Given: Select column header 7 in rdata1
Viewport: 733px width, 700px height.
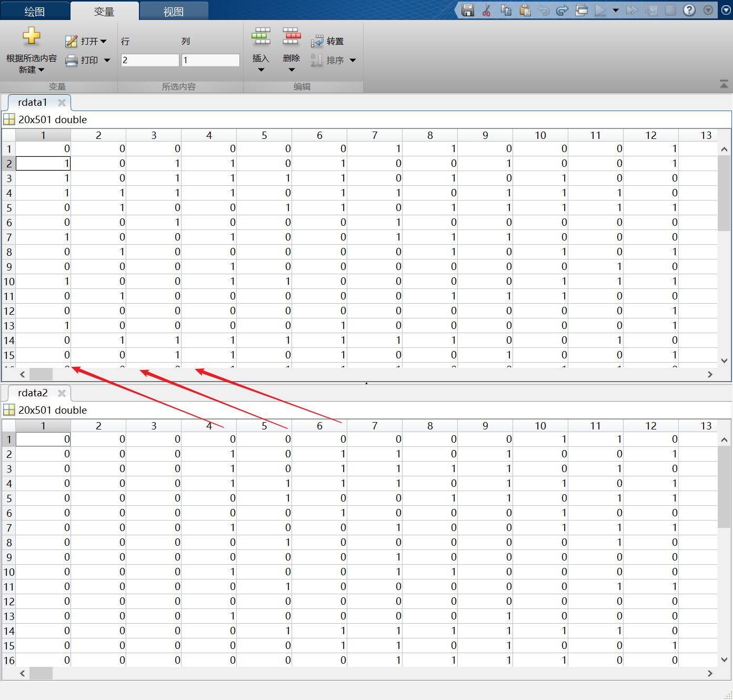Looking at the screenshot, I should (x=375, y=135).
